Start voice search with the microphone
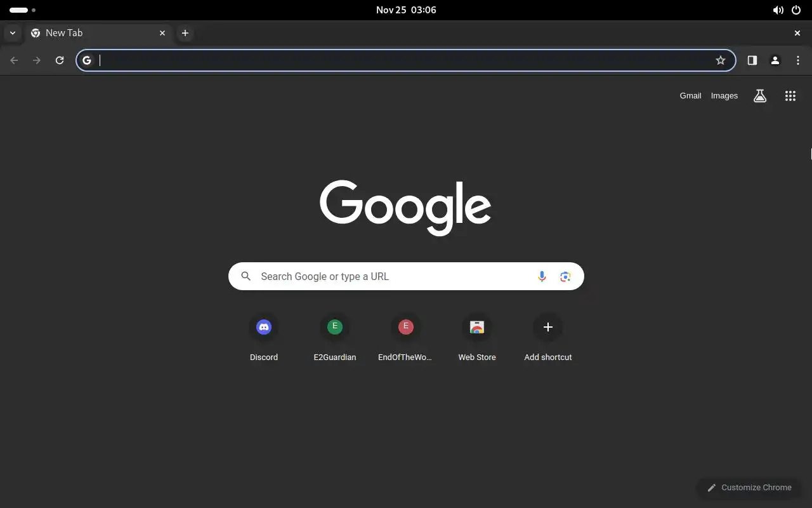 pos(542,276)
